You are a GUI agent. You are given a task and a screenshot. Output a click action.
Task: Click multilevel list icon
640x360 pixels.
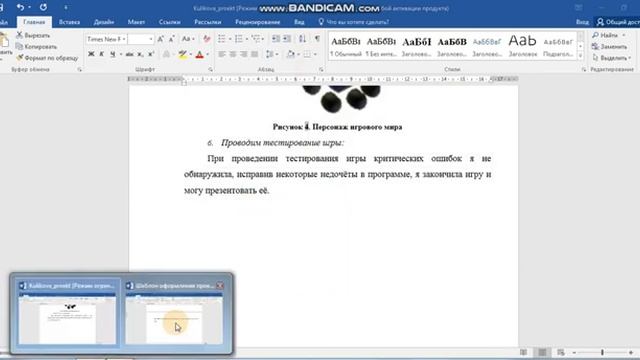256,39
